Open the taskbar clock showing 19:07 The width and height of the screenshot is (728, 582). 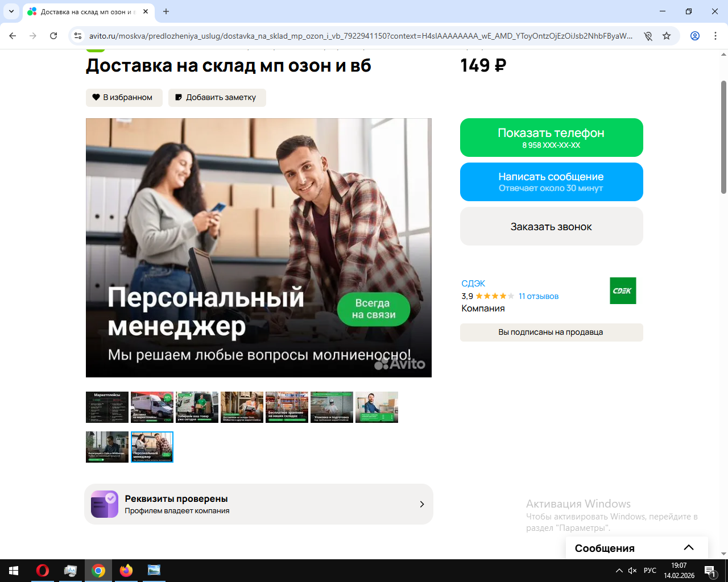(679, 571)
